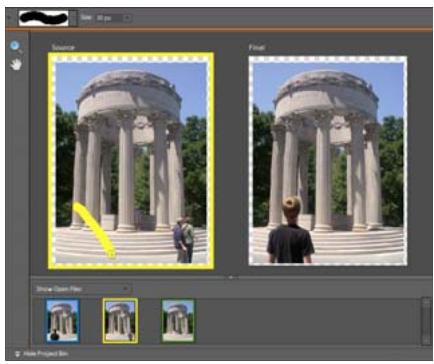Image resolution: width=434 pixels, height=364 pixels.
Task: Click the Final image preview
Action: (328, 161)
